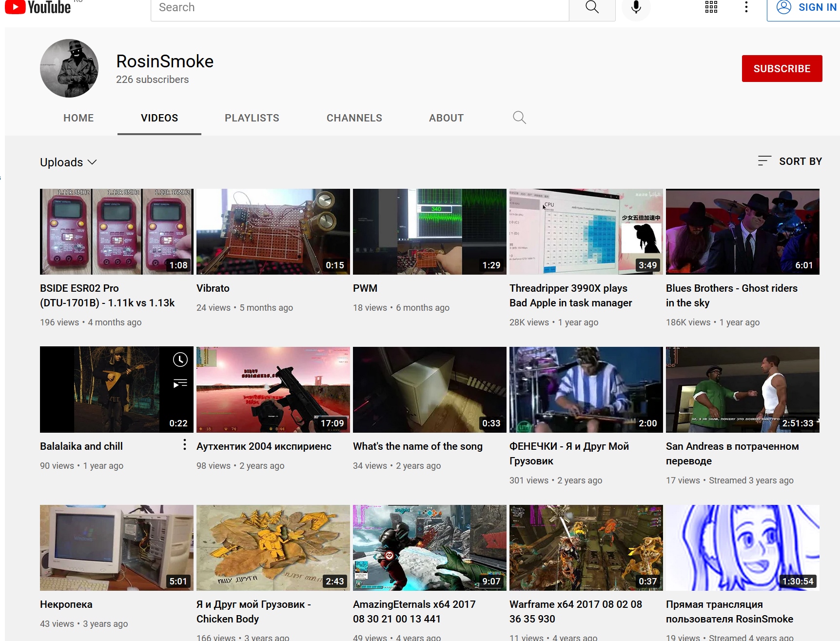
Task: Play Chicken Body video thumbnail
Action: [273, 548]
